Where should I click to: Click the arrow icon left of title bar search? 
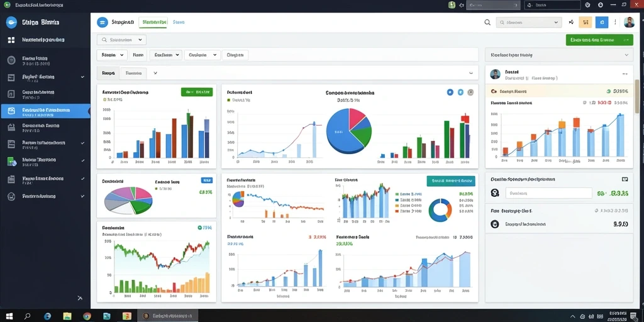[x=461, y=5]
